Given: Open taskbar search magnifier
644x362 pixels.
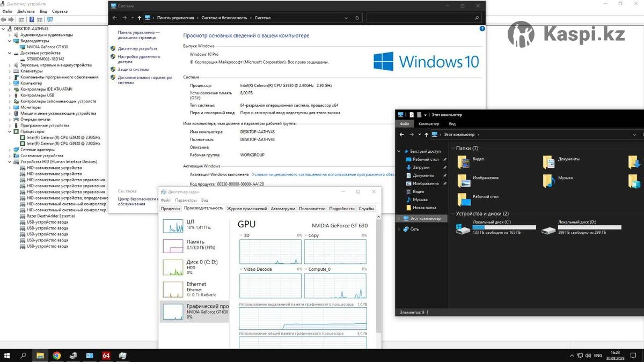Looking at the screenshot, I should point(24,356).
